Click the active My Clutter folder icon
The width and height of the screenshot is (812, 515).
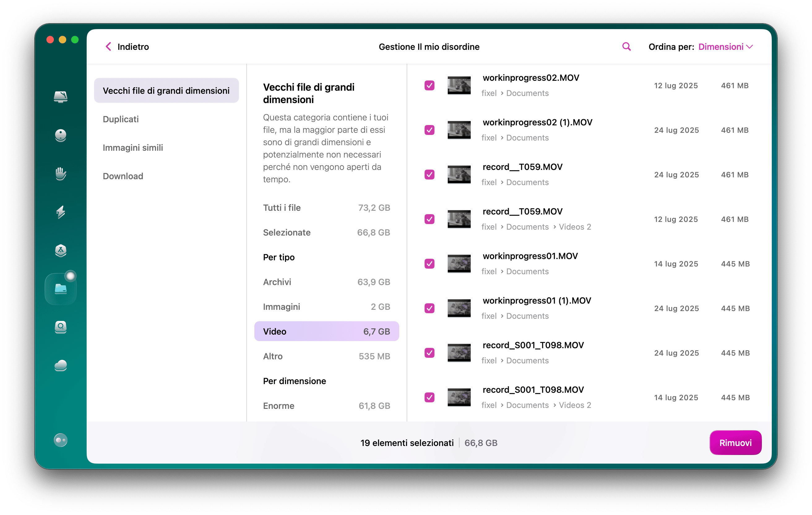click(61, 289)
